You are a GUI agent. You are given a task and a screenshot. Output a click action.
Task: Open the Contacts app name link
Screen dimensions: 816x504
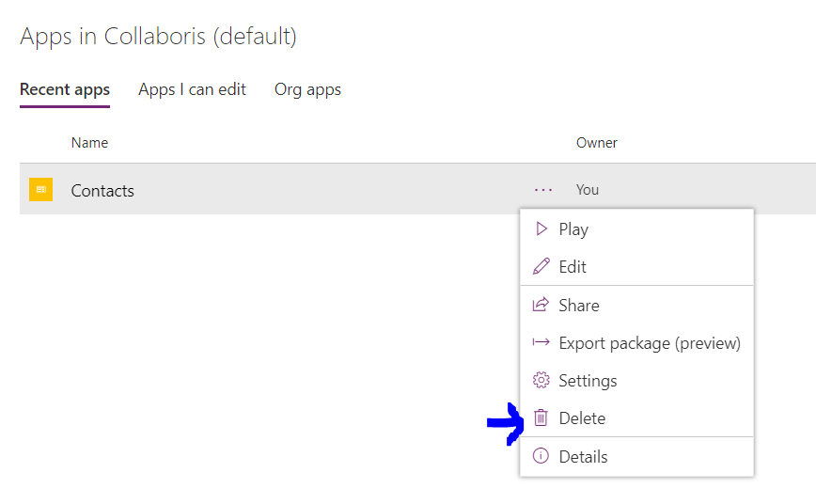point(102,191)
